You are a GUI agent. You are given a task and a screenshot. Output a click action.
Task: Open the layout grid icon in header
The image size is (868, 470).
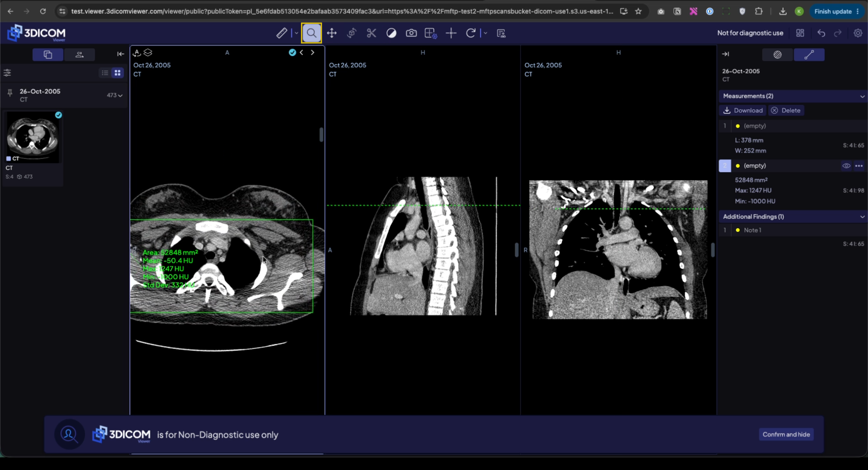click(x=800, y=33)
